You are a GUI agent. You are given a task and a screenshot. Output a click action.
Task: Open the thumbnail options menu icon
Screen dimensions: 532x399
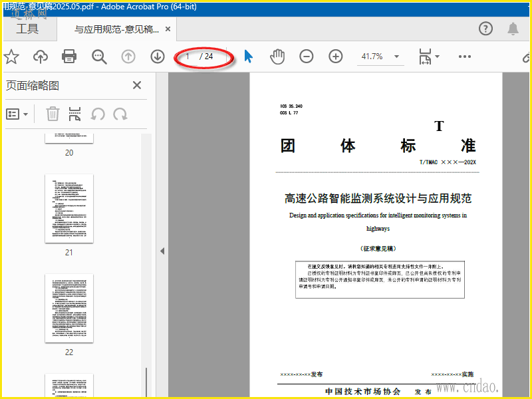point(17,114)
